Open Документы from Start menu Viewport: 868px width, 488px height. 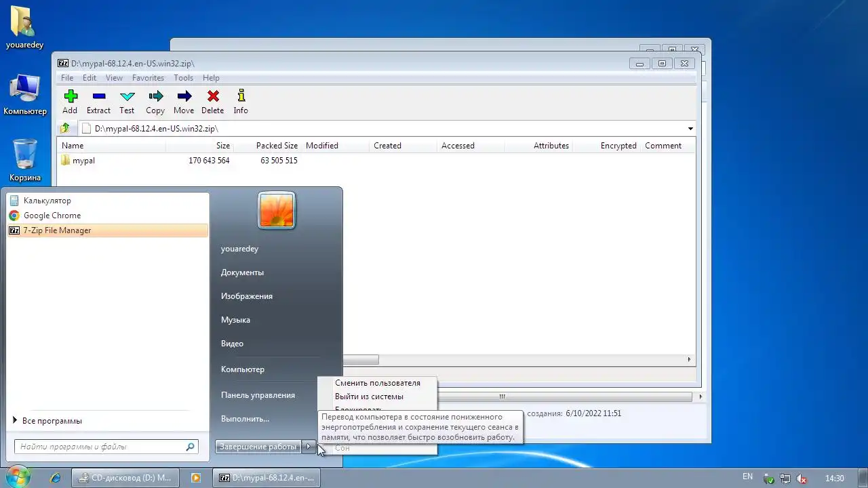coord(242,272)
